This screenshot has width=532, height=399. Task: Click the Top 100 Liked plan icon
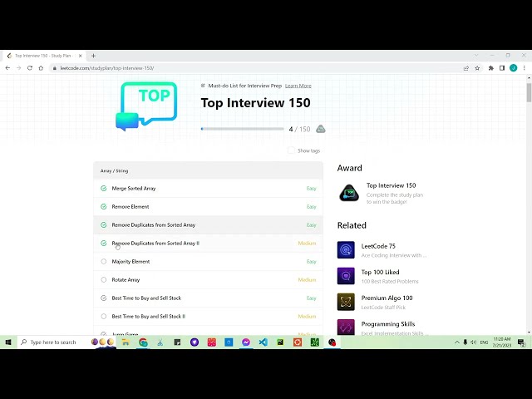[x=346, y=276]
